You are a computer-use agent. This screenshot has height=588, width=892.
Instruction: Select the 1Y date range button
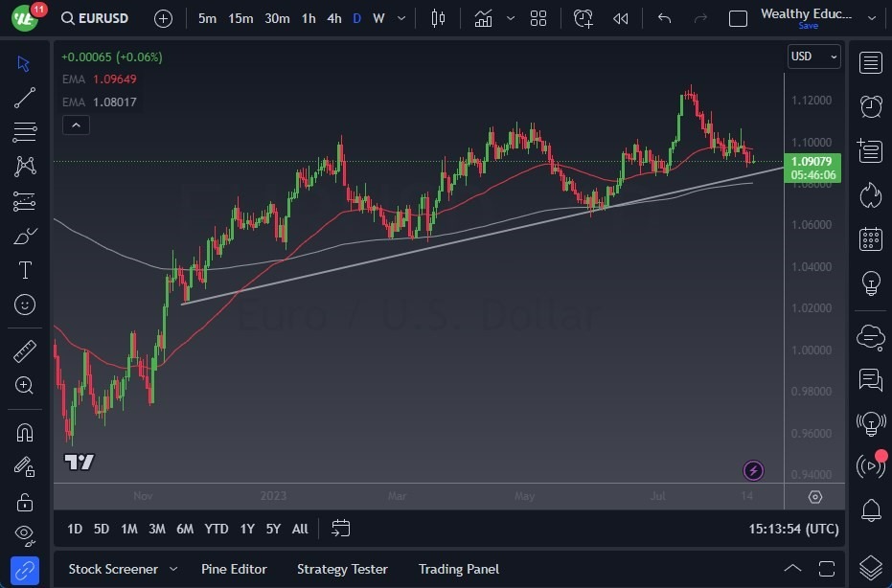coord(246,528)
